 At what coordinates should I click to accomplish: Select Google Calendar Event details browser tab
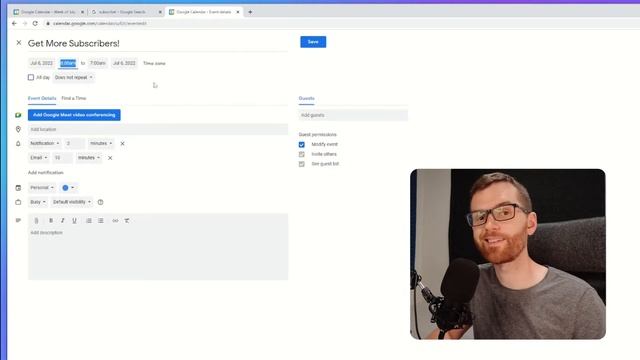pyautogui.click(x=204, y=12)
